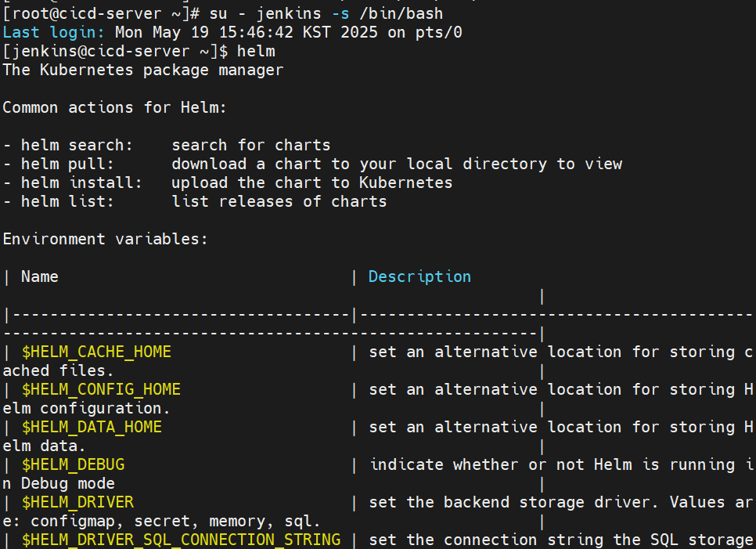Click the $HELM_CACHE_HOME variable name
The width and height of the screenshot is (756, 549).
click(x=96, y=352)
